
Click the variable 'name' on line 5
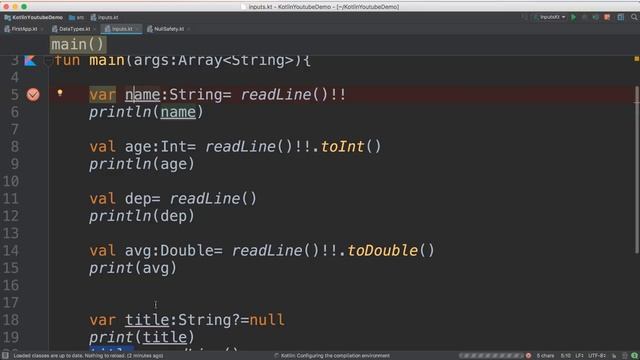click(x=142, y=95)
